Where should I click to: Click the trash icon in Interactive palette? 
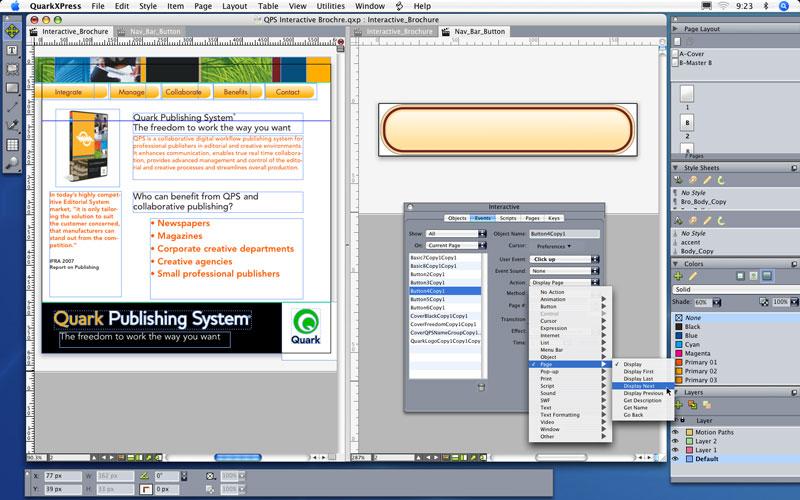click(481, 387)
